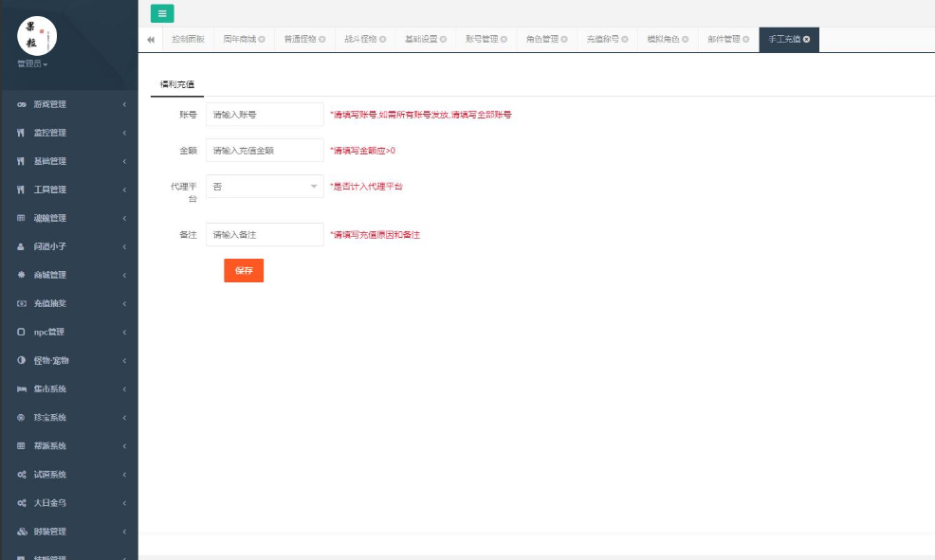
Task: Click the gamepad icon beside 游戏管理
Action: point(21,104)
